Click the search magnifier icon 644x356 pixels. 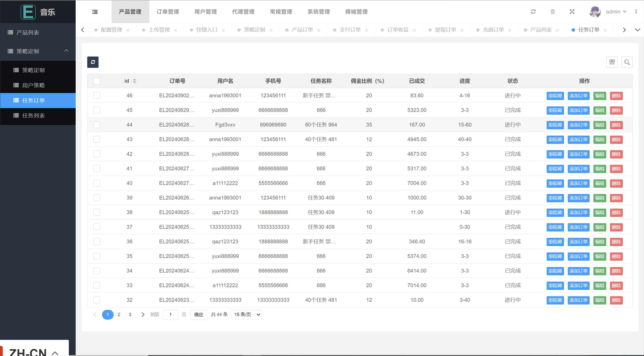(x=627, y=62)
